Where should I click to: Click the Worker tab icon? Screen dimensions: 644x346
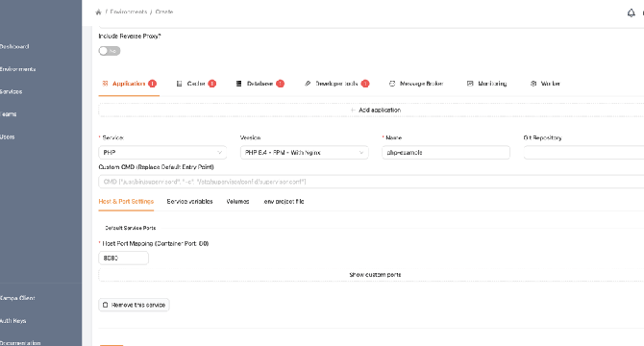point(533,84)
